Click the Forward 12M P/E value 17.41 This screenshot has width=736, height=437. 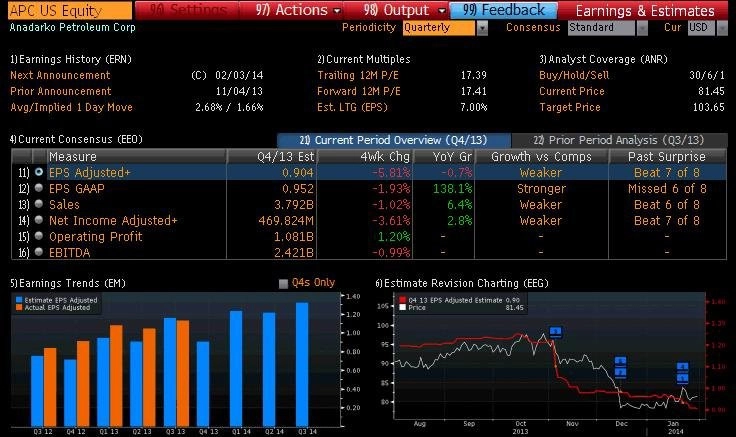474,91
